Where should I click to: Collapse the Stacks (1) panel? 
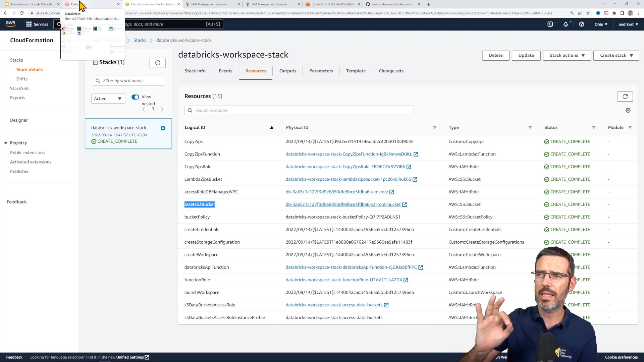point(95,63)
